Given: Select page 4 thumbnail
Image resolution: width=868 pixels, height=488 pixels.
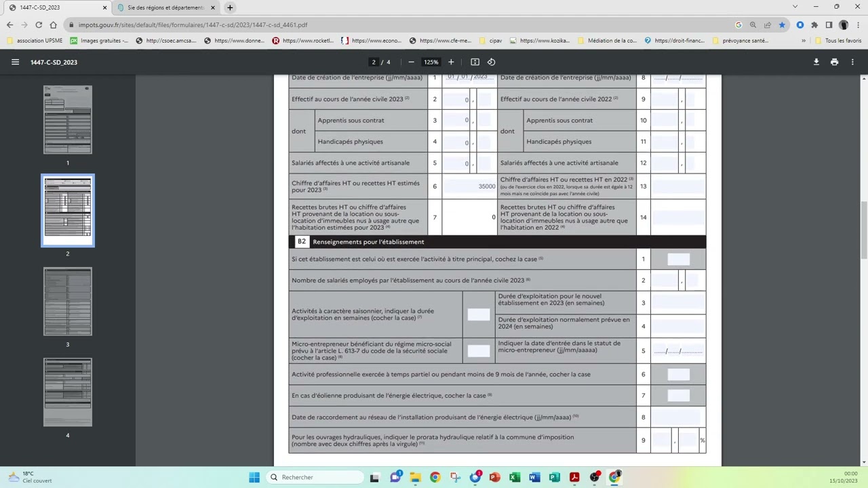Looking at the screenshot, I should tap(68, 392).
